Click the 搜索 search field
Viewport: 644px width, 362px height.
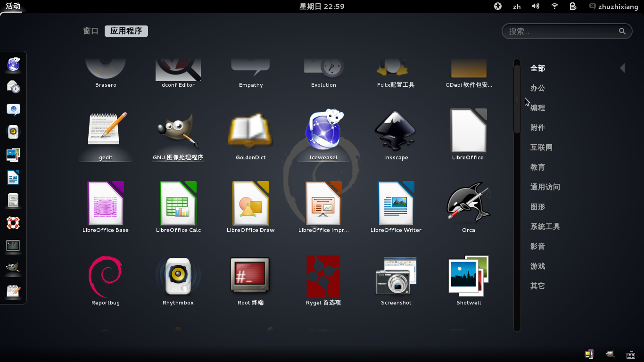567,31
